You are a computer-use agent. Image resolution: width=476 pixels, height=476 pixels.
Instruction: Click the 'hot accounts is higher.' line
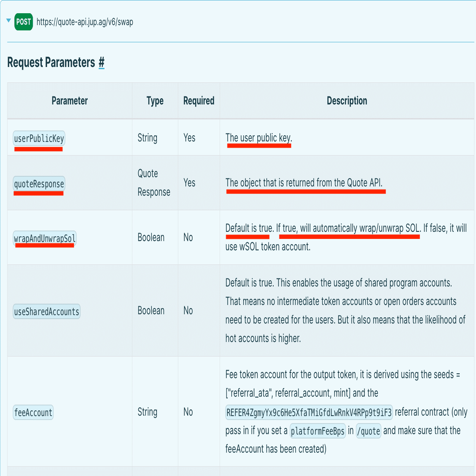[263, 338]
